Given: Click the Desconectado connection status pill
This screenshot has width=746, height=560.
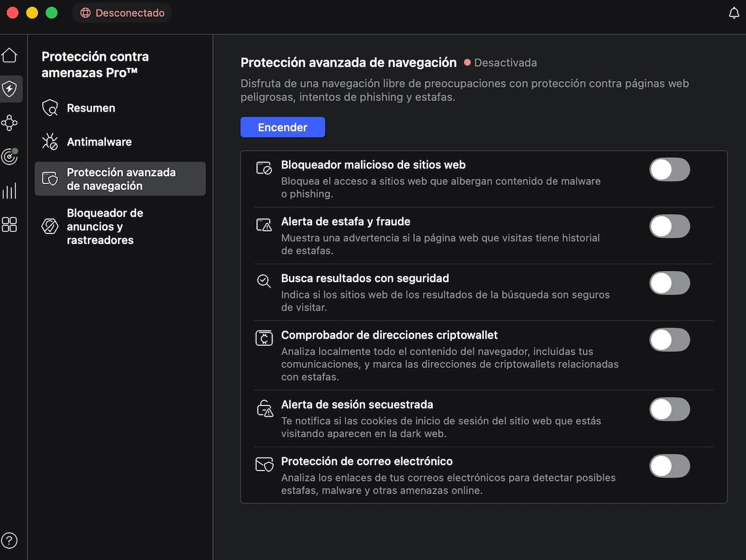Looking at the screenshot, I should pos(122,13).
